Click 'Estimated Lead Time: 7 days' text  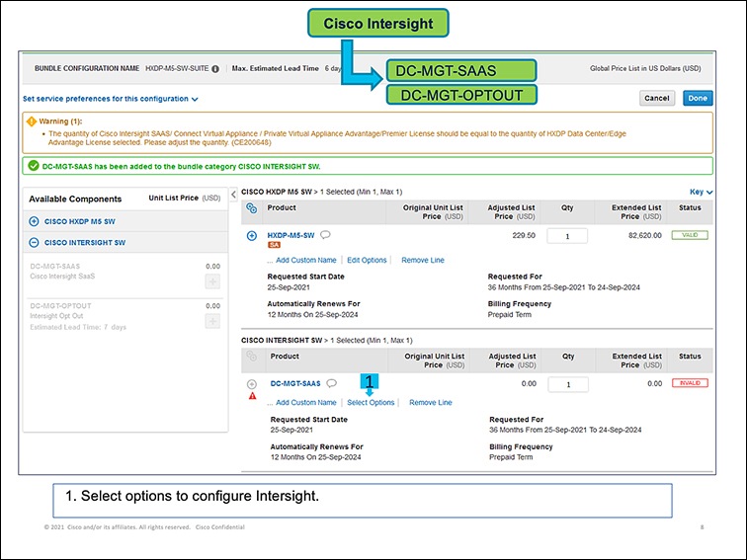click(x=78, y=327)
